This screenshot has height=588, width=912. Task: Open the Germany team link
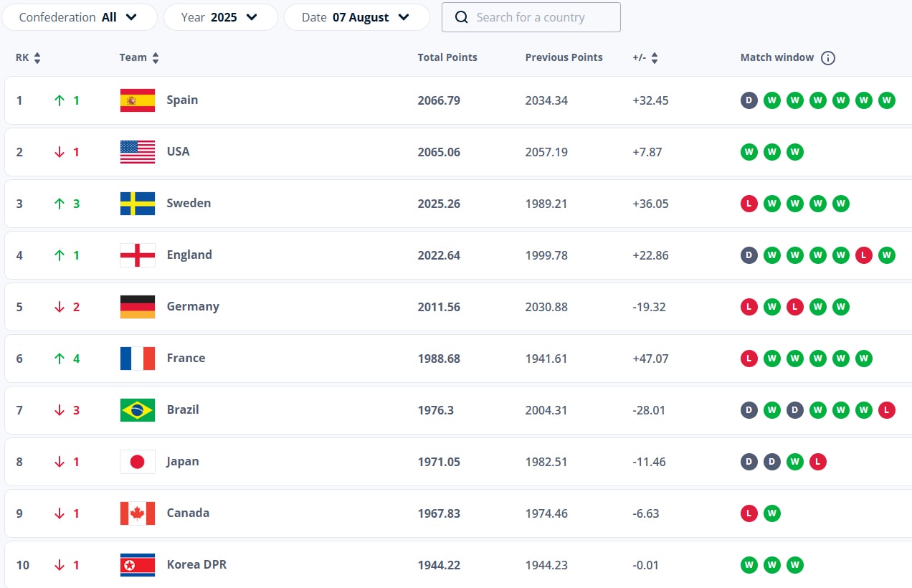[x=193, y=306]
